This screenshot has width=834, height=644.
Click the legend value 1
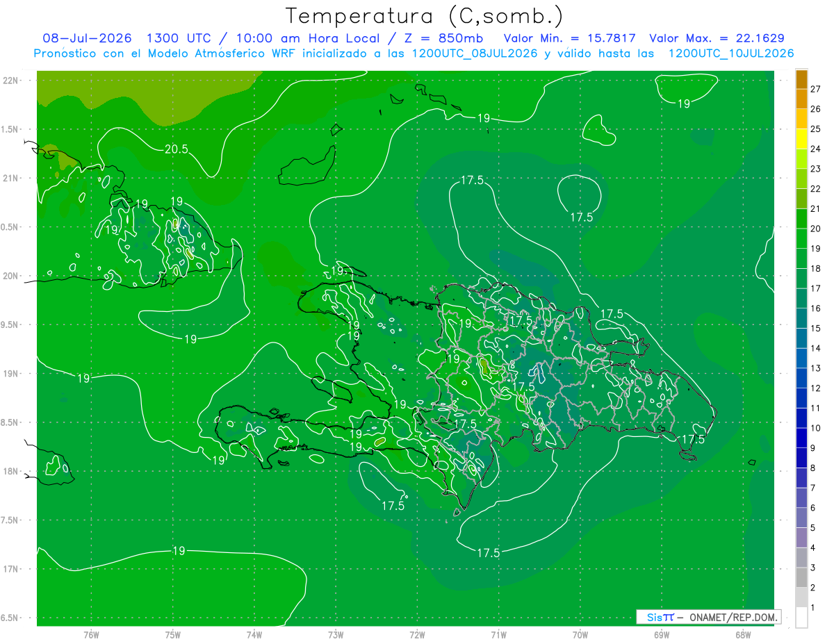814,608
